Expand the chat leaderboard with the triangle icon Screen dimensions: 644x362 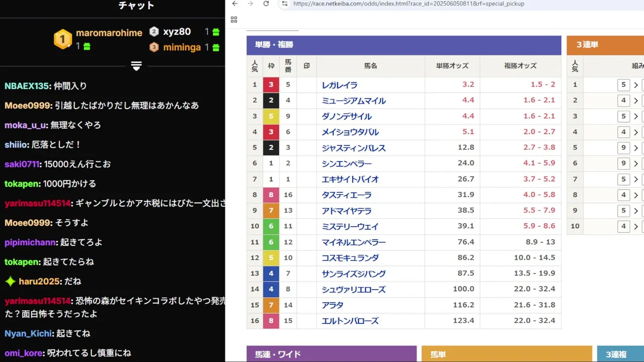coord(136,66)
